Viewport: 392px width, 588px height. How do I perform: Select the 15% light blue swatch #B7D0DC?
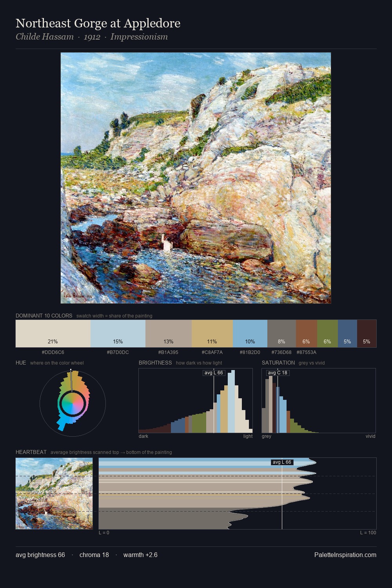(x=118, y=334)
